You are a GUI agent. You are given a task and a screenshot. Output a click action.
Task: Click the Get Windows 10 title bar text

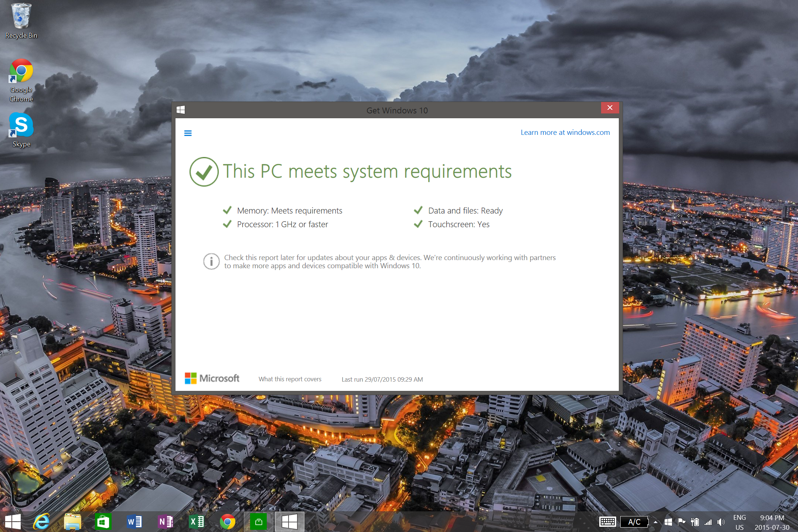pos(397,110)
